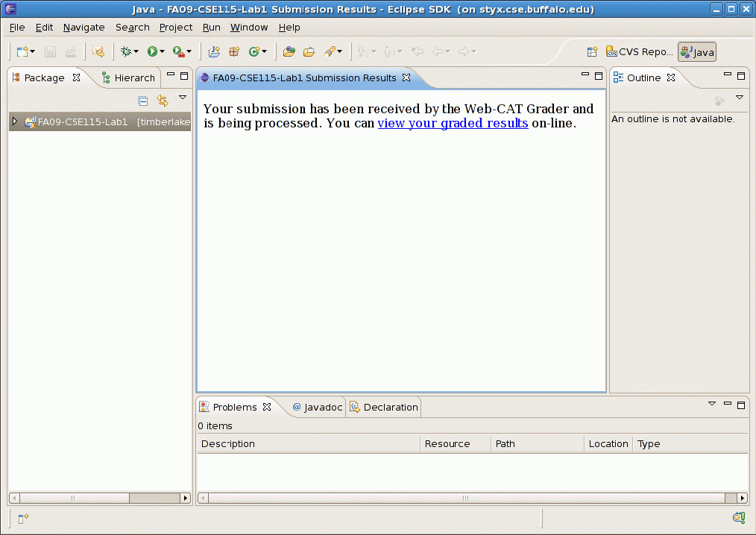Click the green Run button icon
This screenshot has width=756, height=535.
(x=152, y=51)
